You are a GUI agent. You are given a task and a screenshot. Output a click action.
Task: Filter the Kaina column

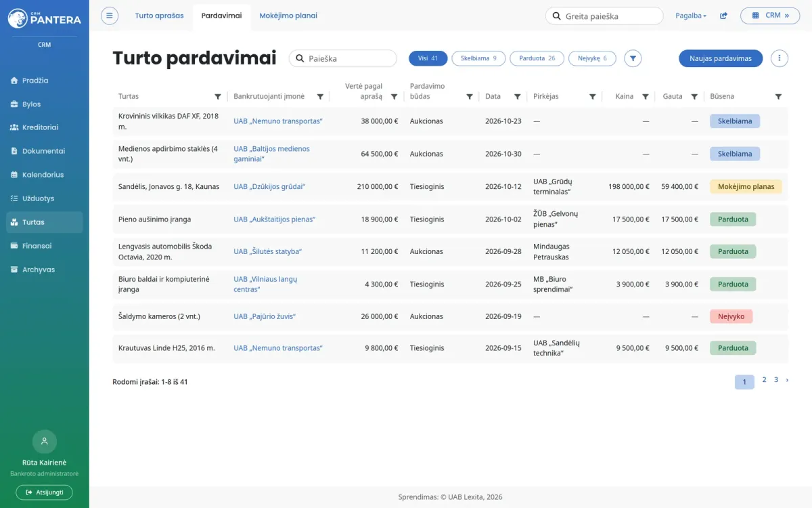point(646,97)
